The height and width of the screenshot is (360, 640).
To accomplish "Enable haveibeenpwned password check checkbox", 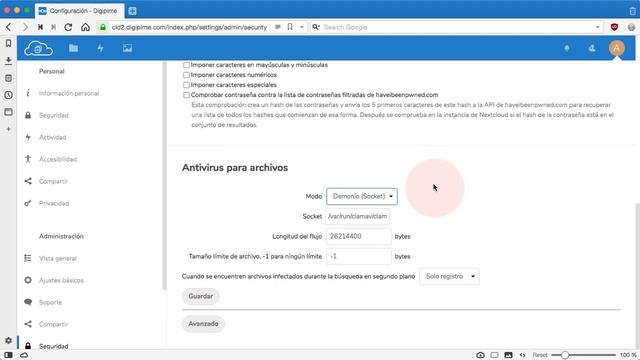I will click(x=186, y=95).
